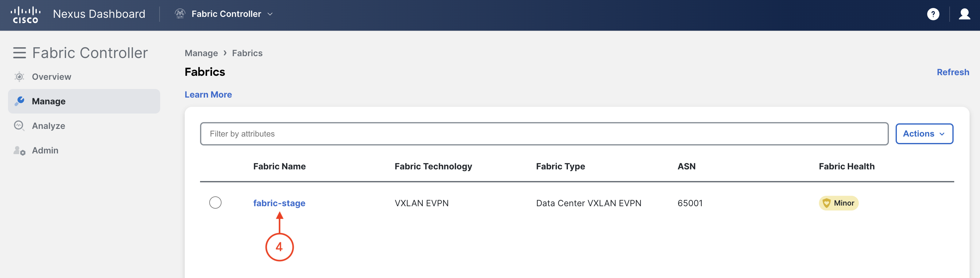The height and width of the screenshot is (278, 980).
Task: Open the Actions dropdown
Action: point(924,134)
